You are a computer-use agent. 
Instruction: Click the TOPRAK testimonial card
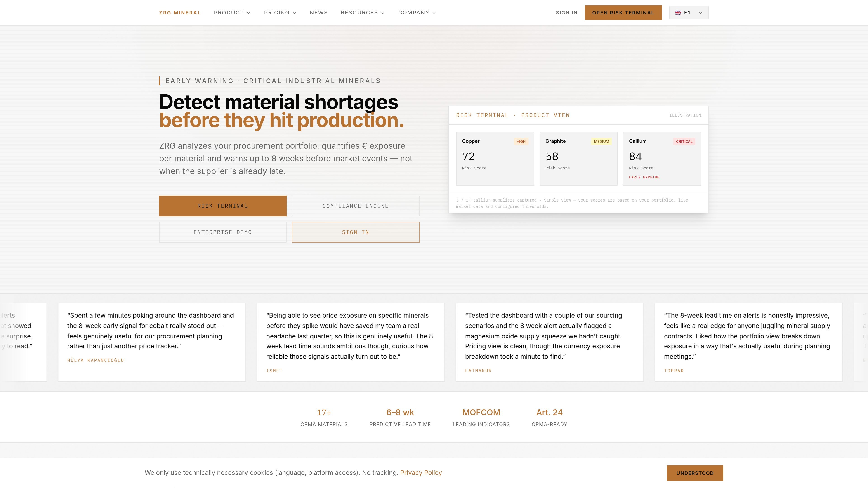(748, 342)
